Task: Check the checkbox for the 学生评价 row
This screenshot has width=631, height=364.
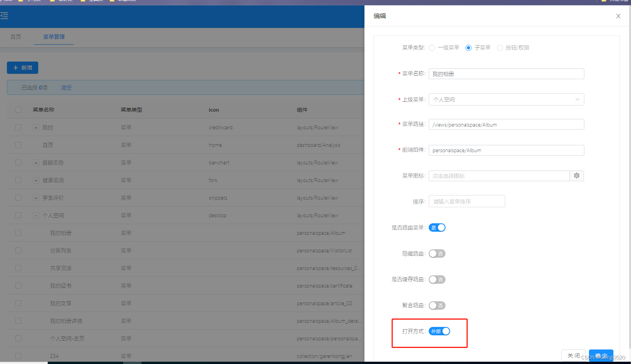Action: 18,198
